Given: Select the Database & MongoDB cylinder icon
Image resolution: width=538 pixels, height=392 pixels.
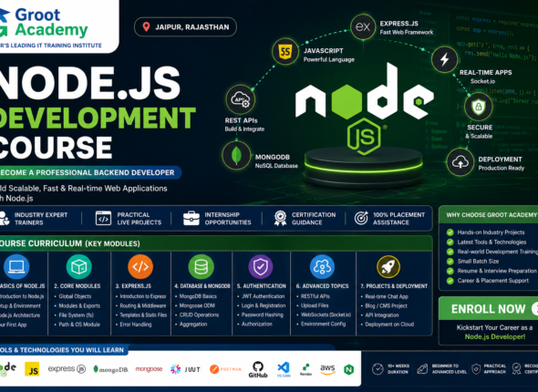Looking at the screenshot, I should [x=201, y=266].
